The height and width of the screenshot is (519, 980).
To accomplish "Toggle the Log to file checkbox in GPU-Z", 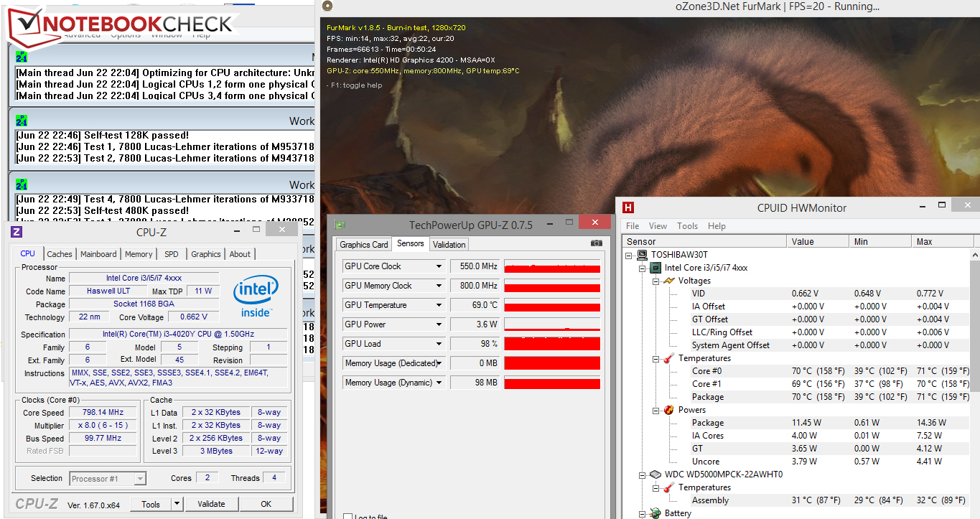I will [x=347, y=516].
